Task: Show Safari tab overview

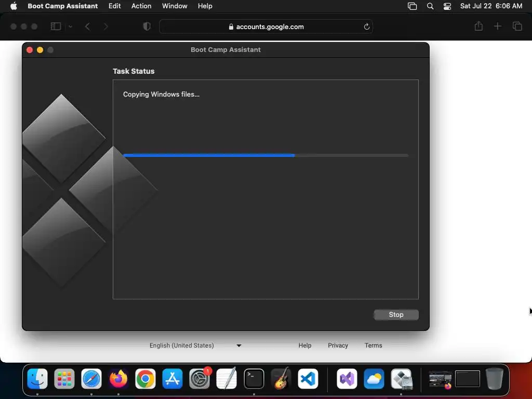Action: [x=517, y=26]
